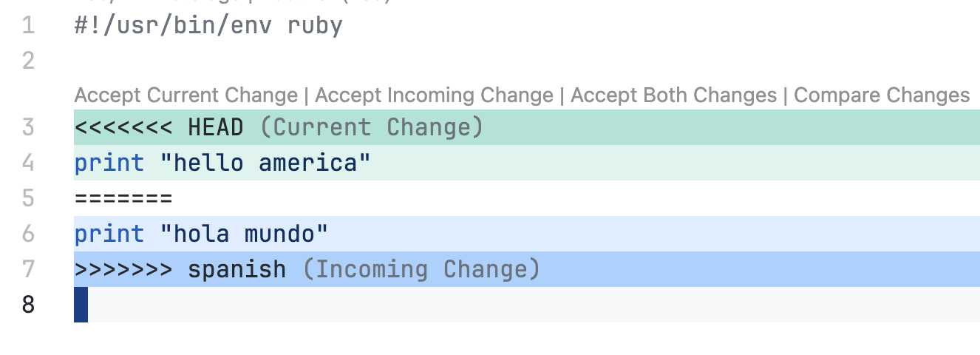980x355 pixels.
Task: Click line number 5 in gutter
Action: (x=28, y=198)
